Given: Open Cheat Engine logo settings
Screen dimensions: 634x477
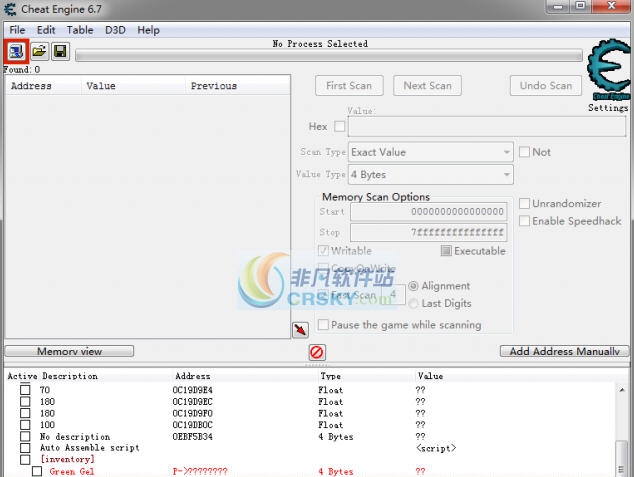Looking at the screenshot, I should 609,69.
